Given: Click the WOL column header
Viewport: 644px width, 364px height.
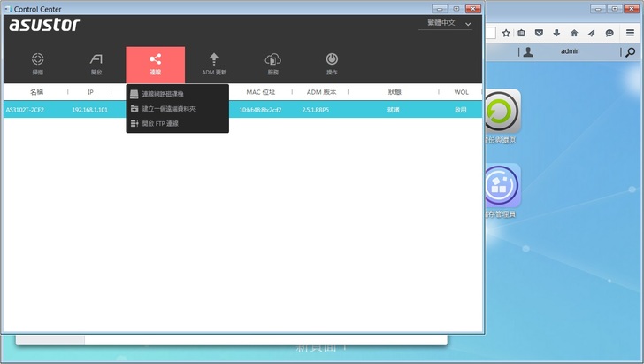Looking at the screenshot, I should click(461, 92).
